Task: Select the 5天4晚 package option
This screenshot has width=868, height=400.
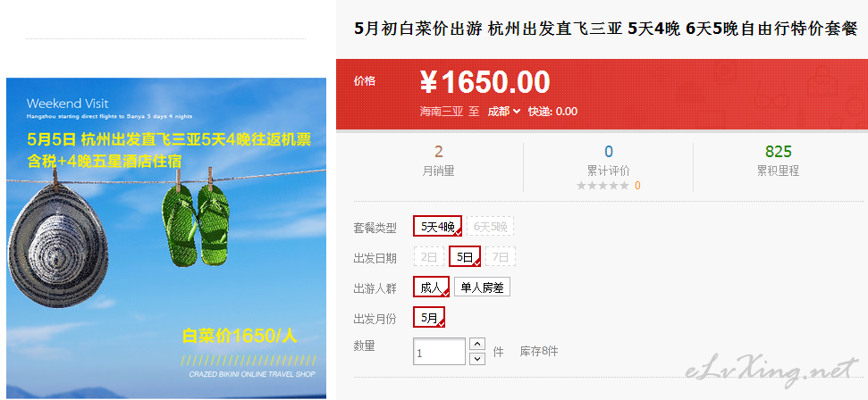Action: pyautogui.click(x=437, y=226)
